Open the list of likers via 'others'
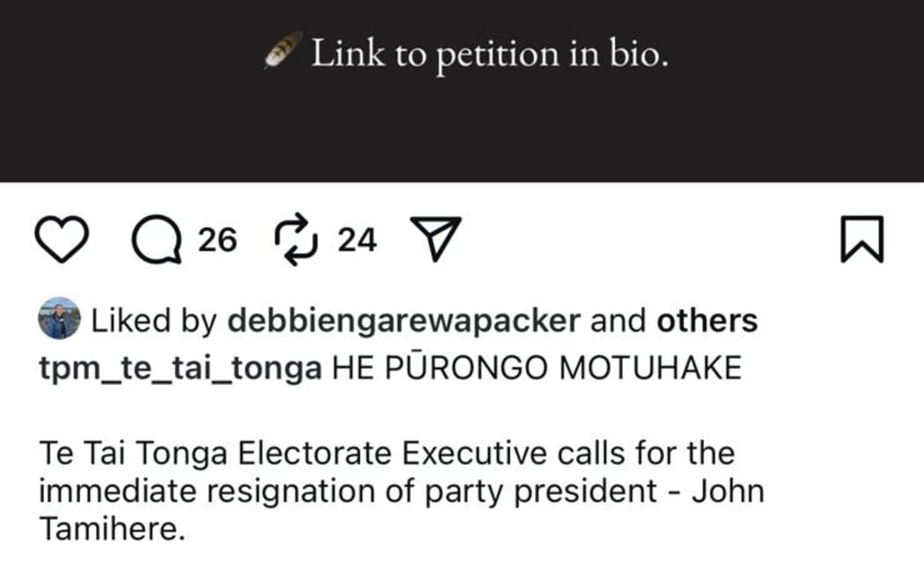The height and width of the screenshot is (577, 924). 708,321
